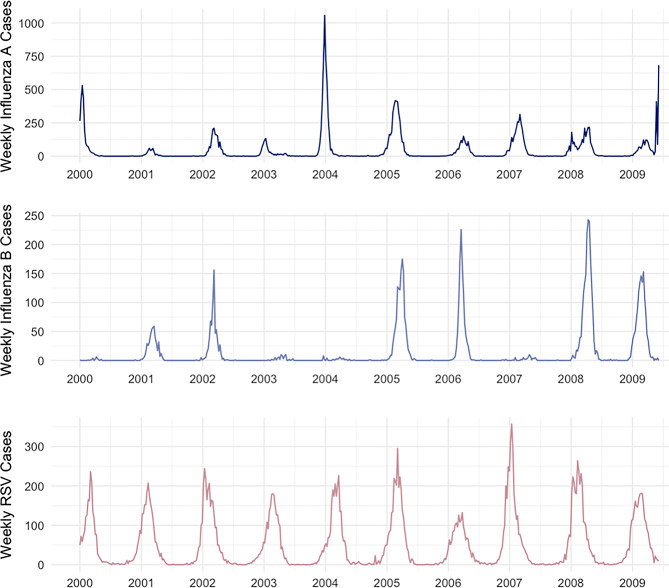This screenshot has width=669, height=588.
Task: Select year 2001 under Influenza B chart
Action: pyautogui.click(x=141, y=379)
